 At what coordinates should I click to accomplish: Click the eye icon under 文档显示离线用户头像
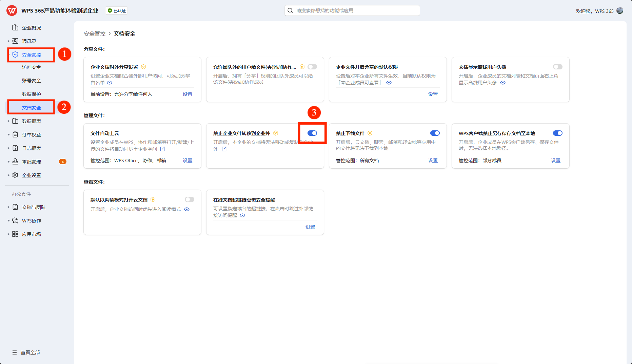tap(503, 83)
